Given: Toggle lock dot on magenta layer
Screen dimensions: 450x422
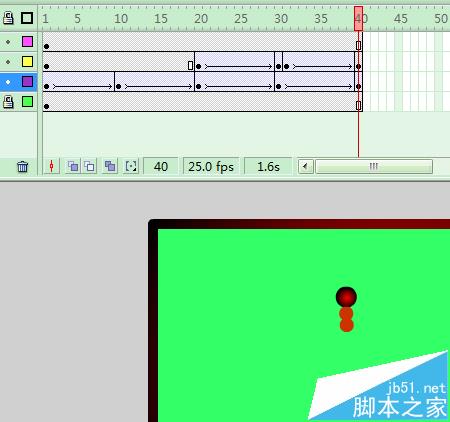Looking at the screenshot, I should (8, 42).
